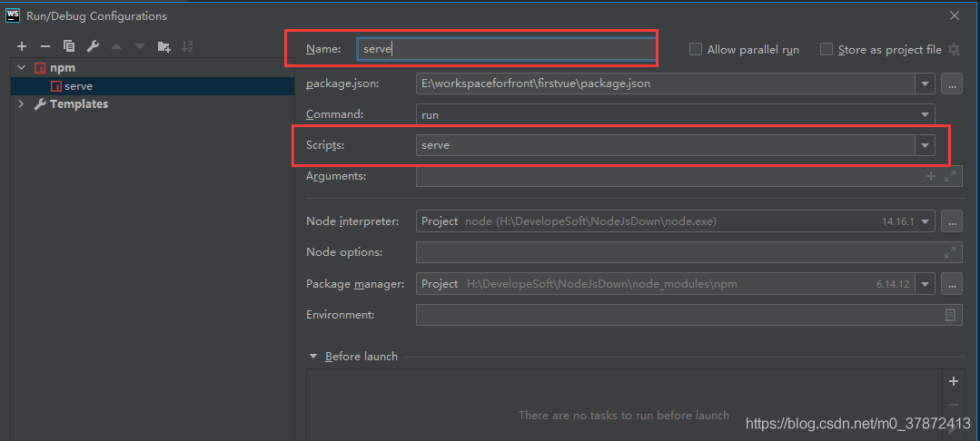Move configuration down with arrow icon

click(x=140, y=46)
